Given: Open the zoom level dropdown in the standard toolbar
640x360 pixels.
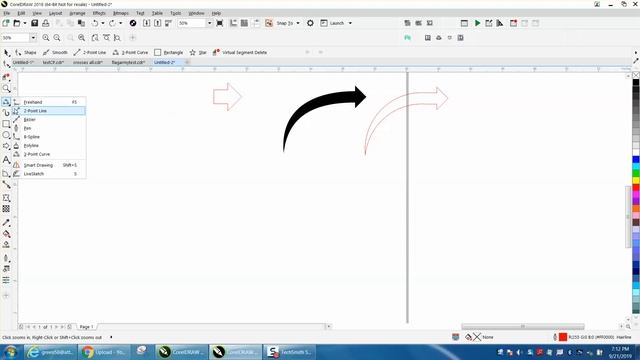Looking at the screenshot, I should 209,23.
